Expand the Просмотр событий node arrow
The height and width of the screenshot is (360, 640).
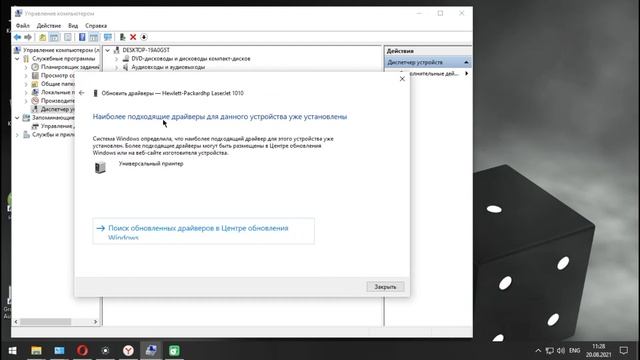[26, 76]
